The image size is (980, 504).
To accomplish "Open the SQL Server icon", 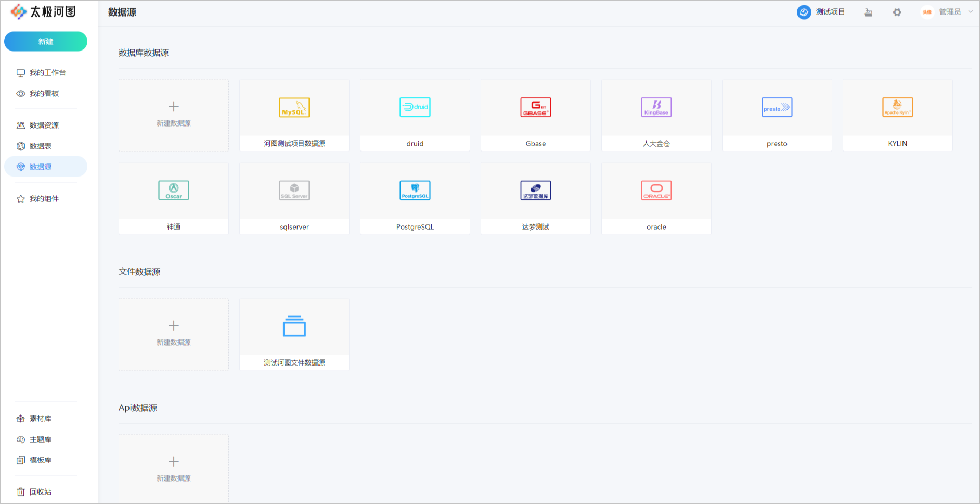I will (294, 191).
